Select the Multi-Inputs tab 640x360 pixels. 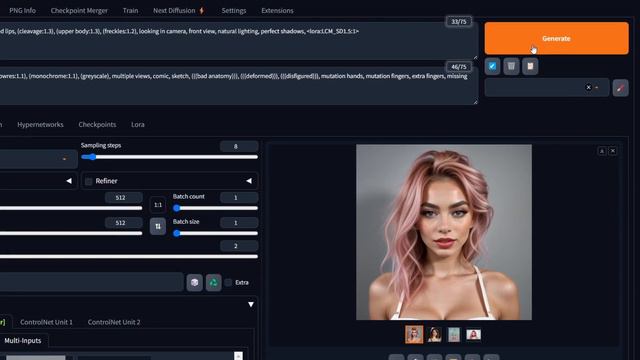point(23,340)
